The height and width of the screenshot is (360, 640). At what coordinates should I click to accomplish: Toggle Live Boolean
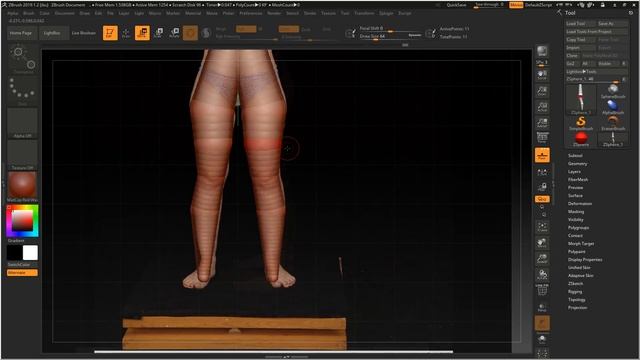(x=84, y=33)
